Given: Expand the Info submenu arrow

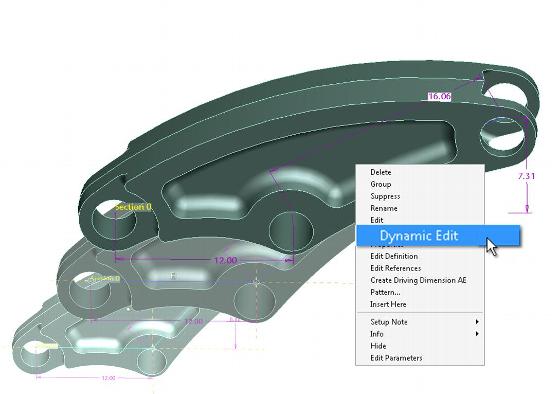Looking at the screenshot, I should coord(477,334).
